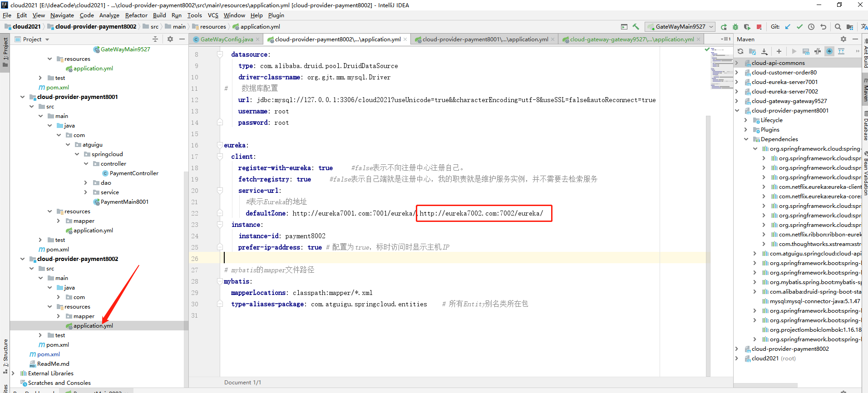This screenshot has height=393, width=868.
Task: Open the VCS menu
Action: coord(213,15)
